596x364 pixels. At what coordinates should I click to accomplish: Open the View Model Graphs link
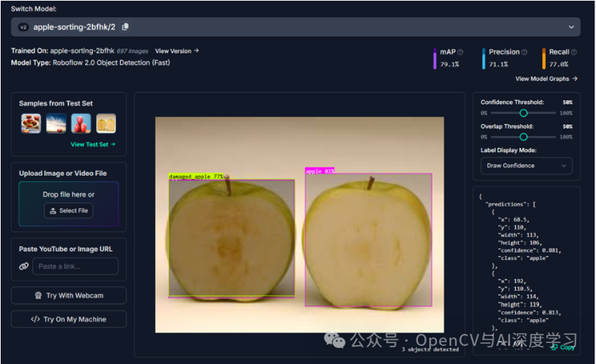tap(547, 78)
